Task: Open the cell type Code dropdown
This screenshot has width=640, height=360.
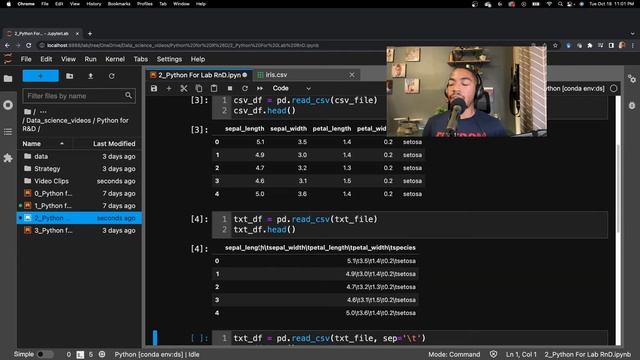Action: click(x=291, y=88)
